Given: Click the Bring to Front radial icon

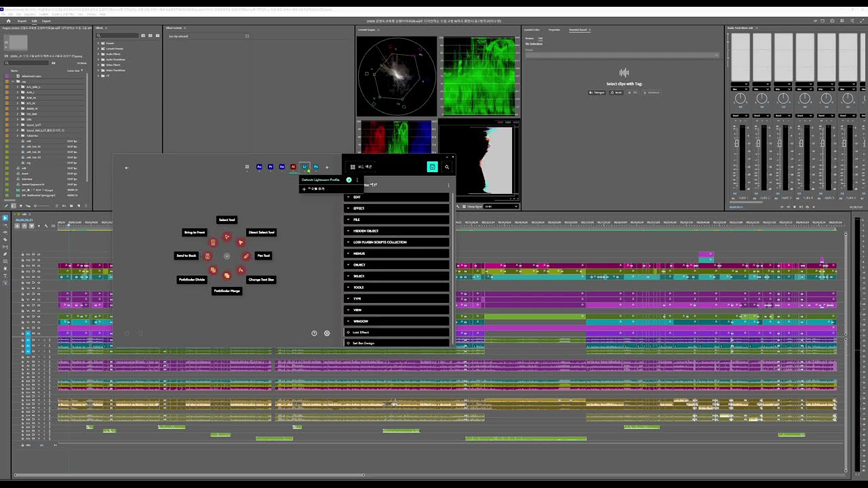Looking at the screenshot, I should tap(213, 243).
